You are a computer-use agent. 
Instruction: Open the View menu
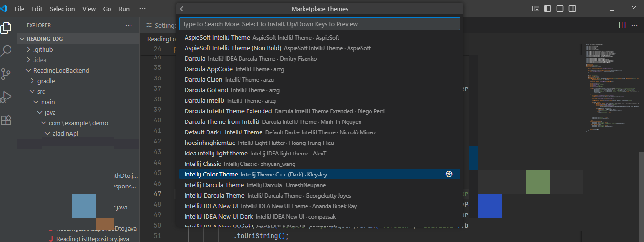(x=89, y=9)
